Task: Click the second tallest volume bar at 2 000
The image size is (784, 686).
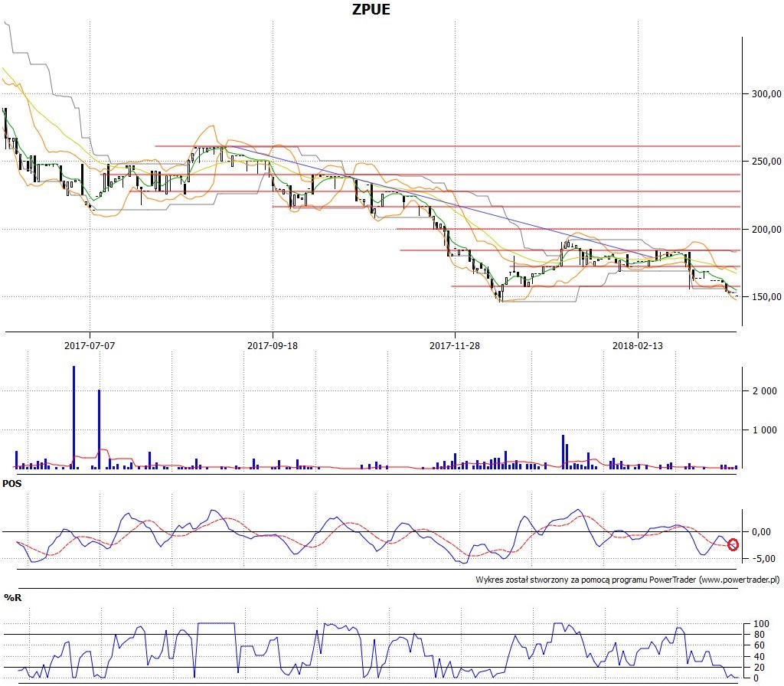Action: point(99,430)
